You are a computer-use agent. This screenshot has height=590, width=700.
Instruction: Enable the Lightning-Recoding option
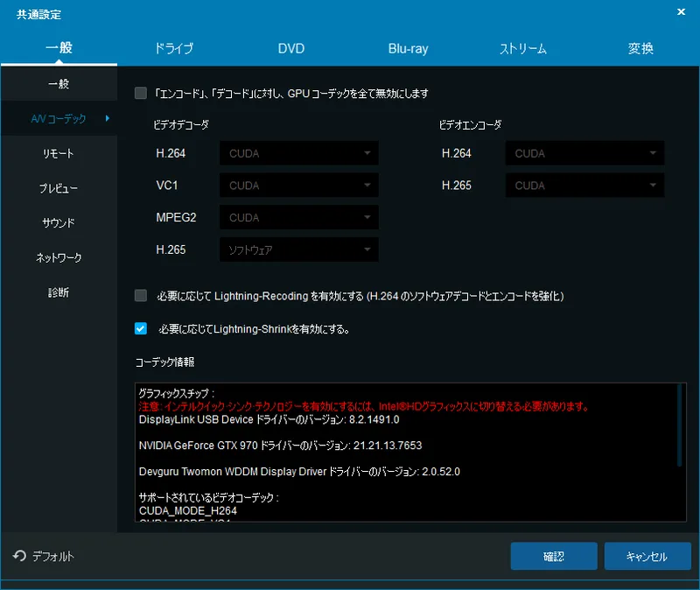[140, 296]
